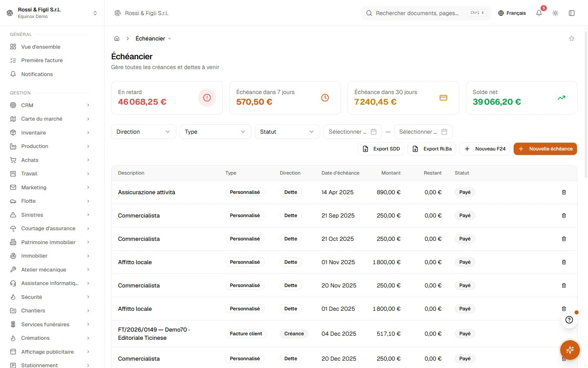
Task: Expand Atelier mécanique in sidebar
Action: (50, 269)
